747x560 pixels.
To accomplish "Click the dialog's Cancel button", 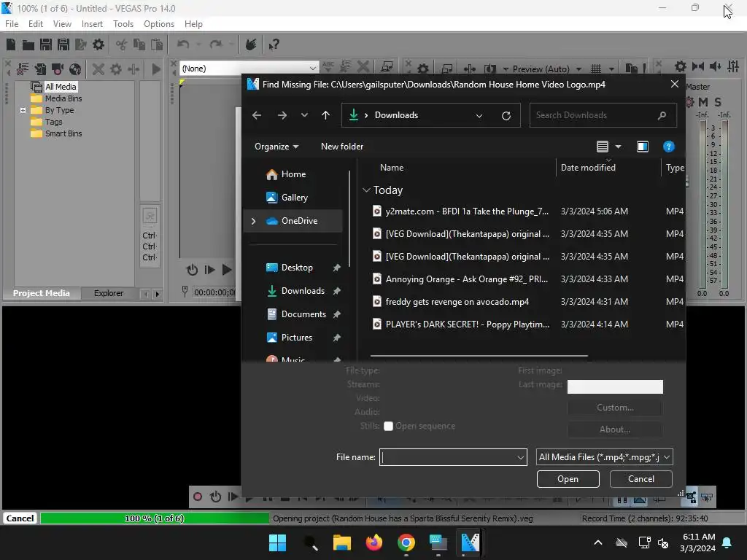I will (640, 479).
